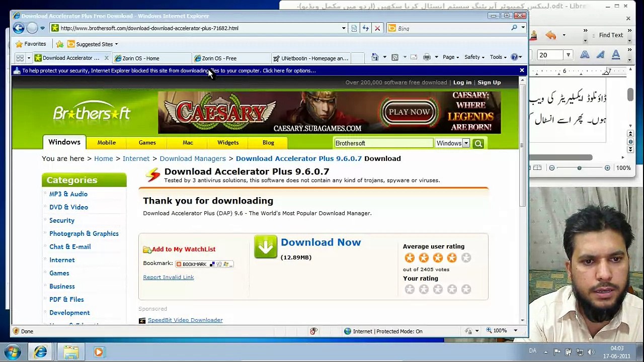
Task: Click the Add to Favorites Bar star icon
Action: tap(60, 44)
